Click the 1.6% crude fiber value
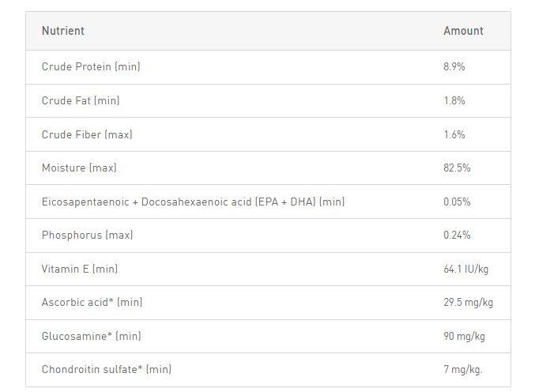The image size is (535, 392). 454,134
